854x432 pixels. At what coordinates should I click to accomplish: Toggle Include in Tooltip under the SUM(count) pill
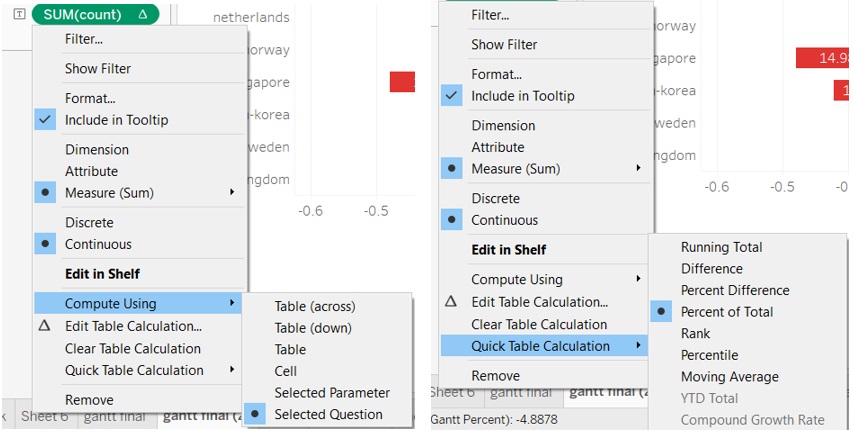(x=116, y=120)
